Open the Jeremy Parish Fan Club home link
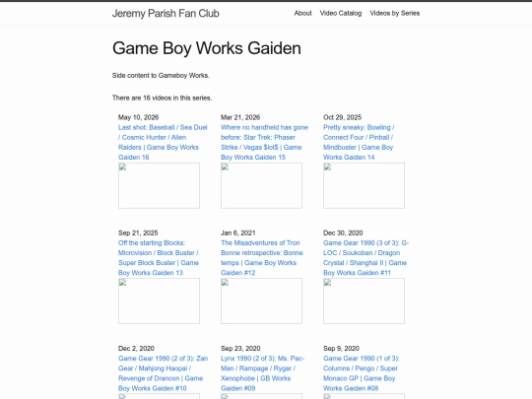This screenshot has height=399, width=532. click(x=166, y=13)
